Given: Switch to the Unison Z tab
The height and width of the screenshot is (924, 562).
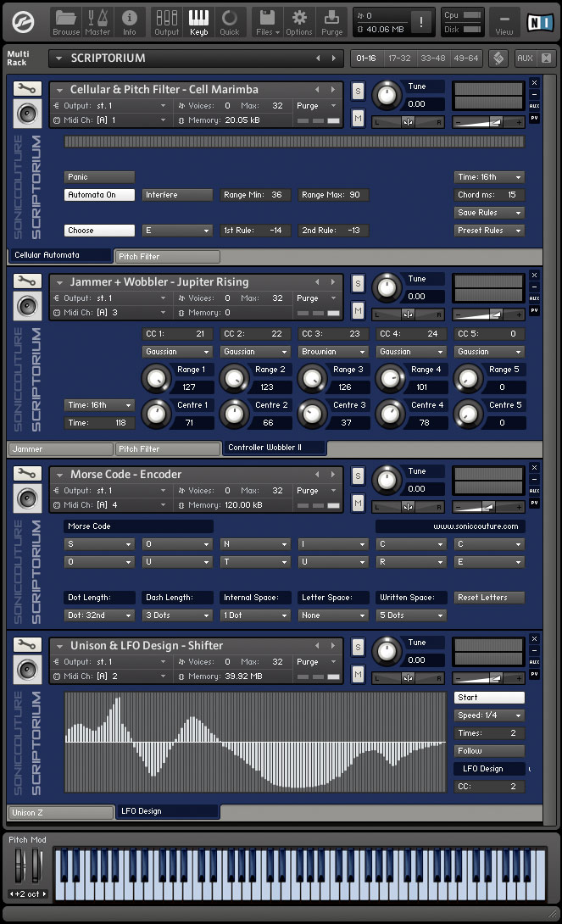Looking at the screenshot, I should click(60, 813).
